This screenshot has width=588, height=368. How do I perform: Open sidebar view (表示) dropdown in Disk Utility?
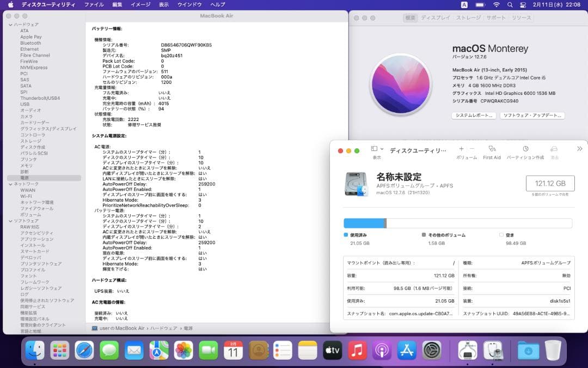pos(377,149)
